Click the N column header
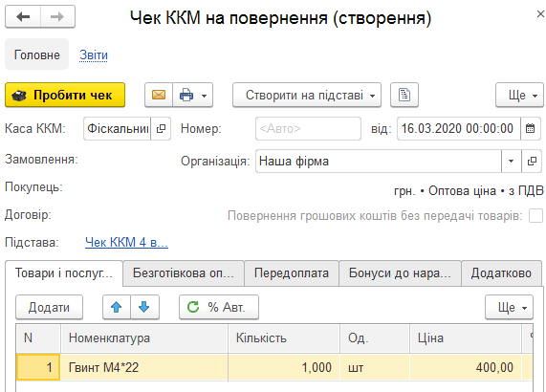Viewport: 546px width, 392px height. pyautogui.click(x=38, y=338)
